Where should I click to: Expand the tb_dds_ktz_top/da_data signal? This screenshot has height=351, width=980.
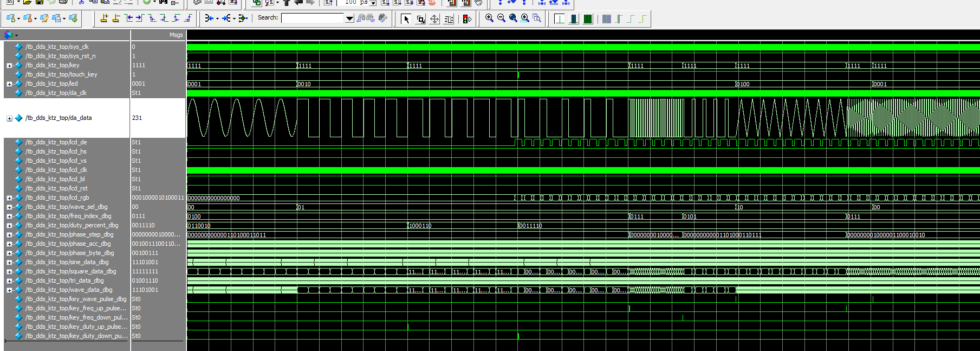9,118
